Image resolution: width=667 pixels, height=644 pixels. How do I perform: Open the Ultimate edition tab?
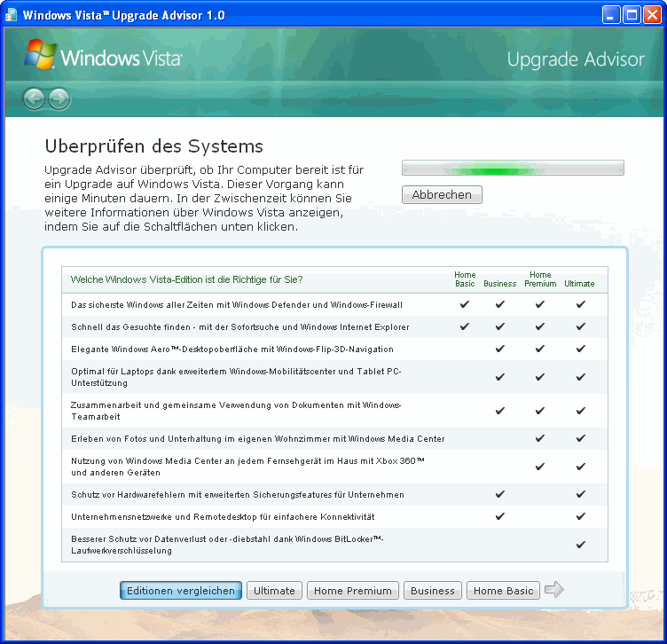click(x=274, y=591)
